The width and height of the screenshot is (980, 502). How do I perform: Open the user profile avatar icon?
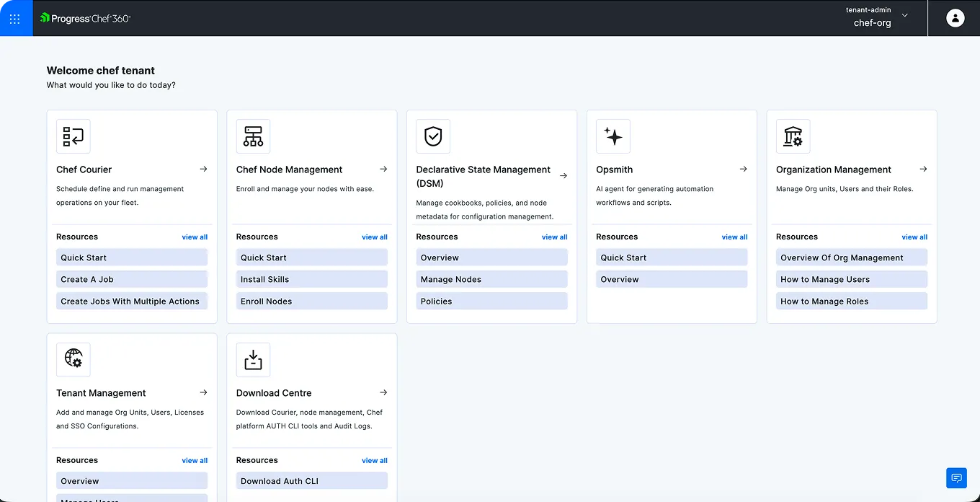point(955,18)
